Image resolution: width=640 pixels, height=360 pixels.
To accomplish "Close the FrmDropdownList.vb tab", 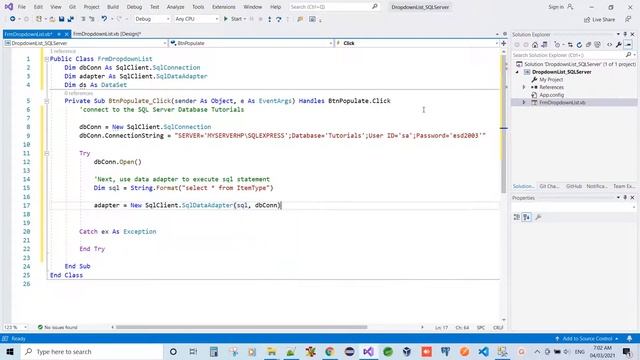I will click(67, 34).
